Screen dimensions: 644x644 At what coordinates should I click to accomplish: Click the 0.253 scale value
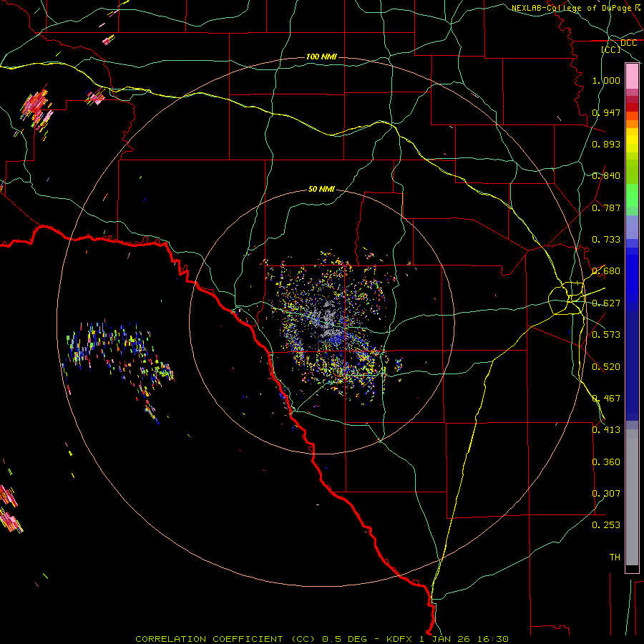tap(606, 525)
